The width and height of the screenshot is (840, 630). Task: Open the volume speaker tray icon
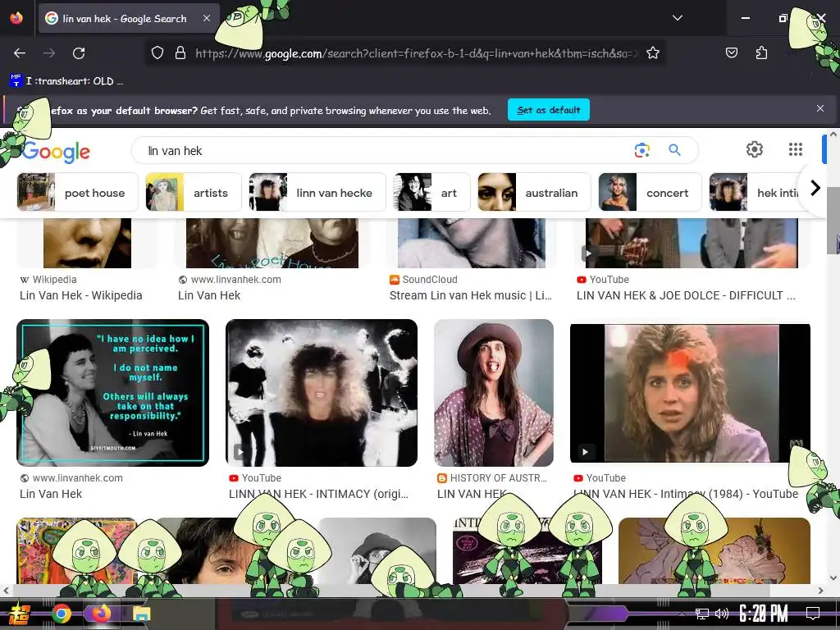pos(722,614)
